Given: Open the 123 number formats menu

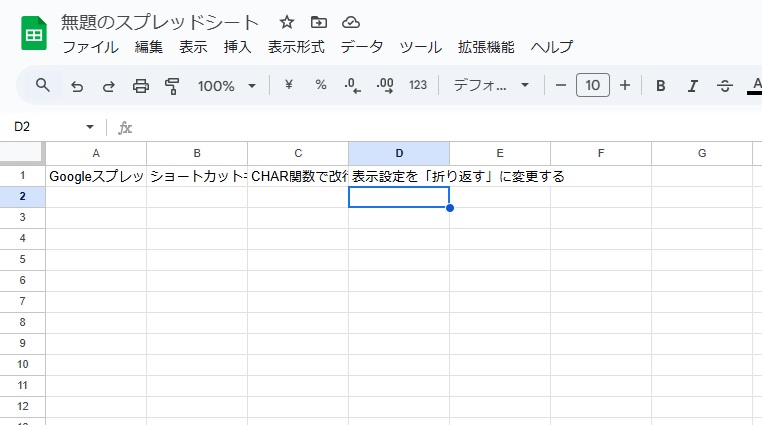Looking at the screenshot, I should pos(418,85).
